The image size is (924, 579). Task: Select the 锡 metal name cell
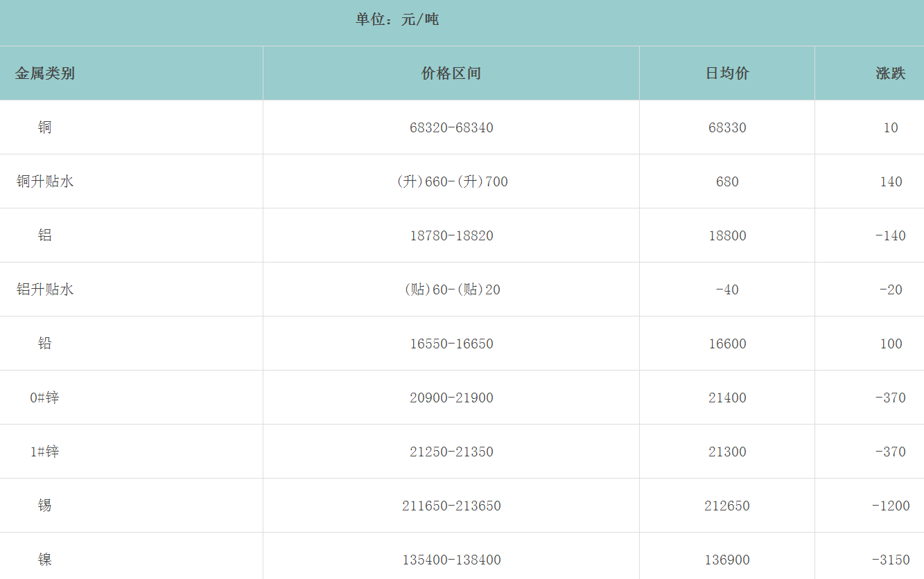tap(45, 506)
